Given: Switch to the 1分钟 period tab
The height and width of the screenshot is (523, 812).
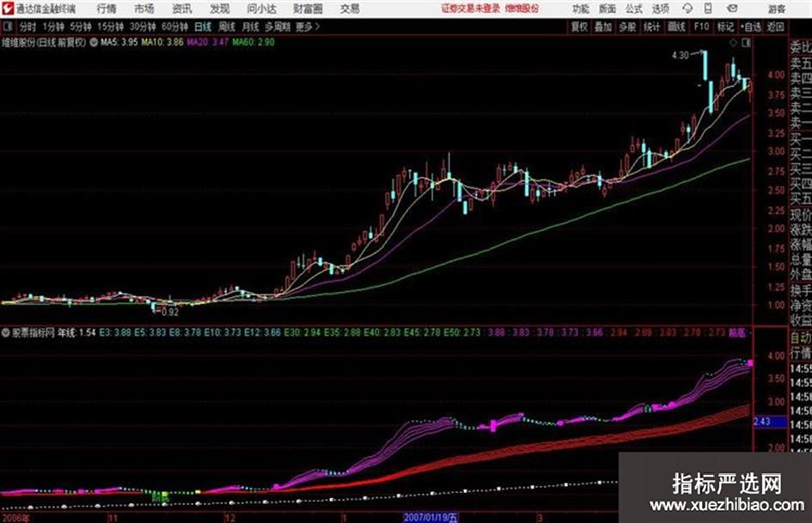Looking at the screenshot, I should 53,27.
